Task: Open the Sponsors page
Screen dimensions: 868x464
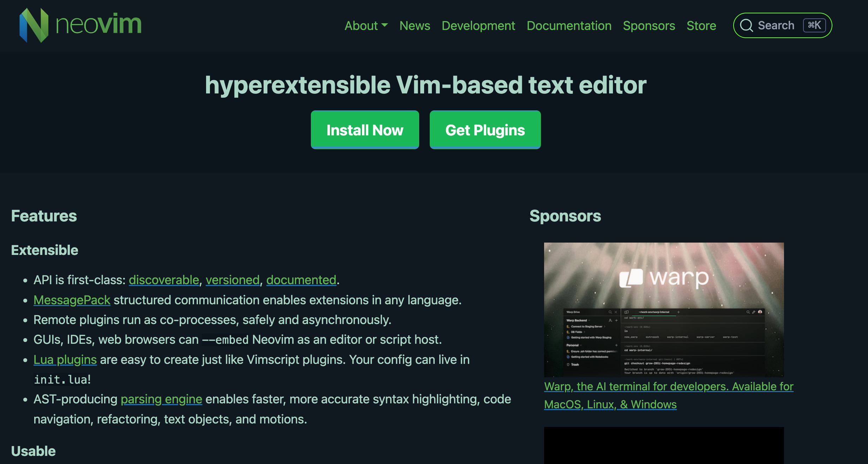Action: [649, 26]
